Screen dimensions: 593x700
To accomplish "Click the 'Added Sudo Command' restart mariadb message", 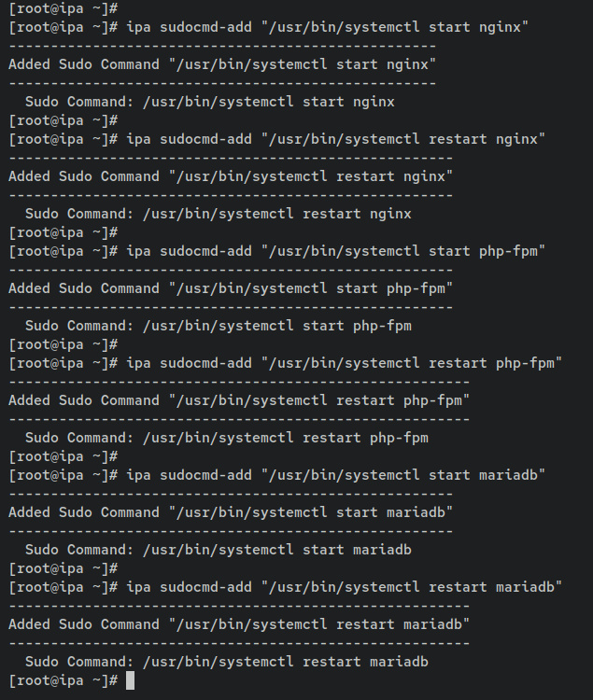I will 239,624.
